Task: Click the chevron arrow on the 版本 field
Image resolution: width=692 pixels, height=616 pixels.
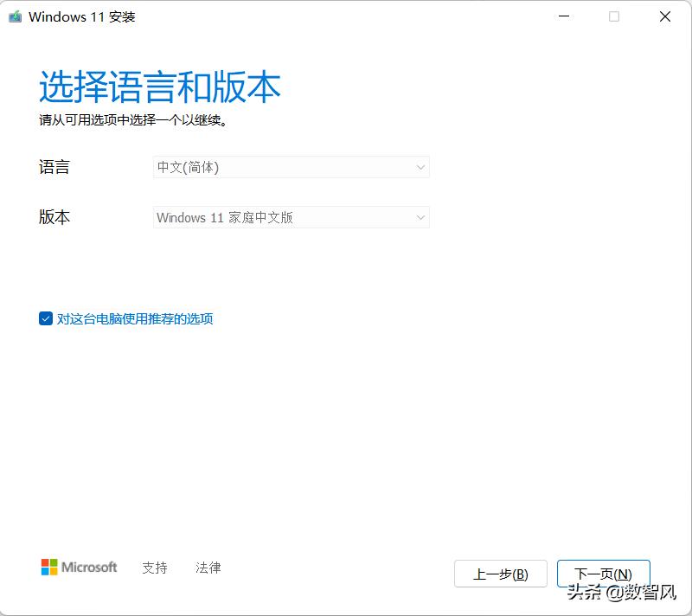Action: [420, 217]
